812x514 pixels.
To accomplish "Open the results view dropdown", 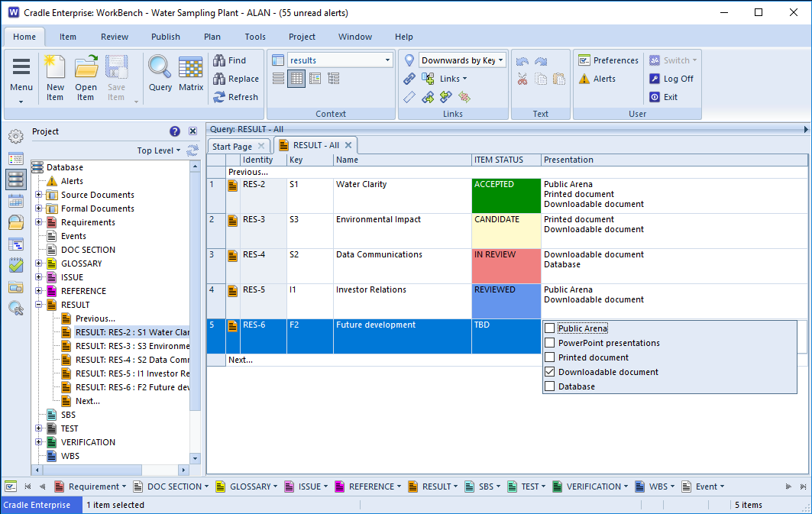I will 387,60.
